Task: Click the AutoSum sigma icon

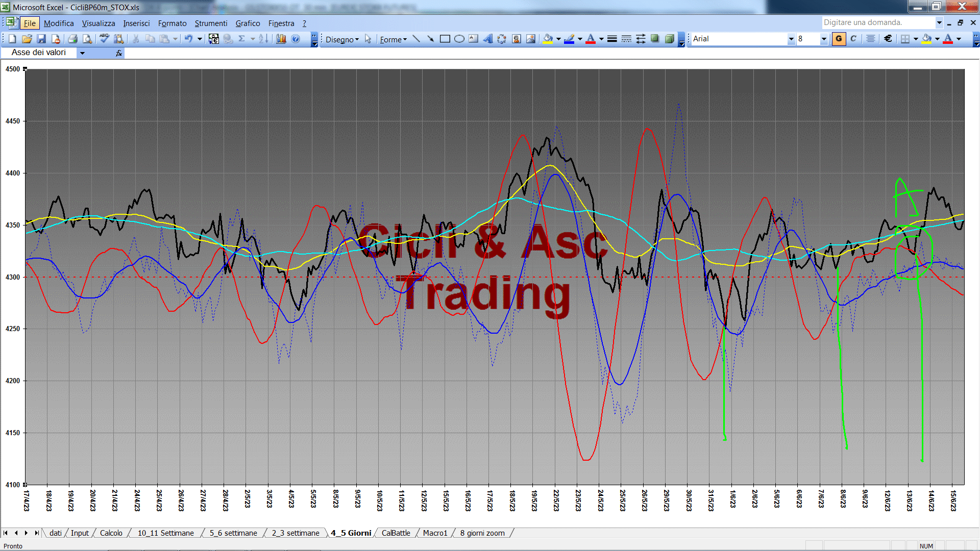Action: (242, 39)
